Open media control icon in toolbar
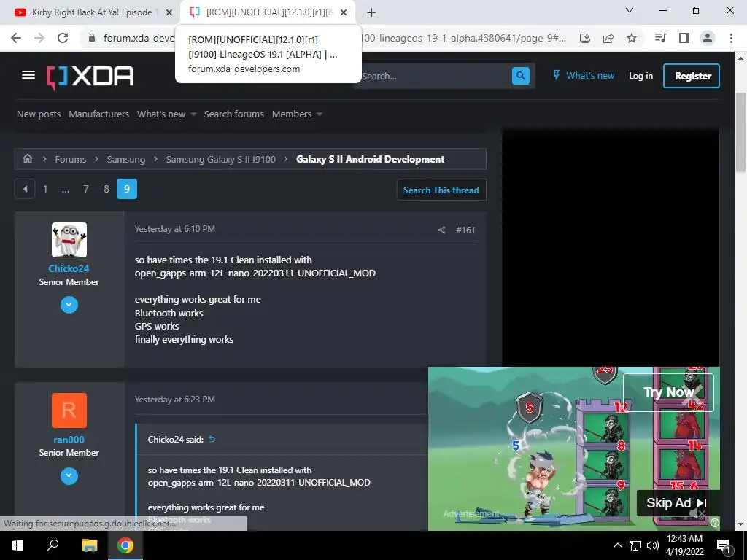This screenshot has width=747, height=560. (x=660, y=38)
